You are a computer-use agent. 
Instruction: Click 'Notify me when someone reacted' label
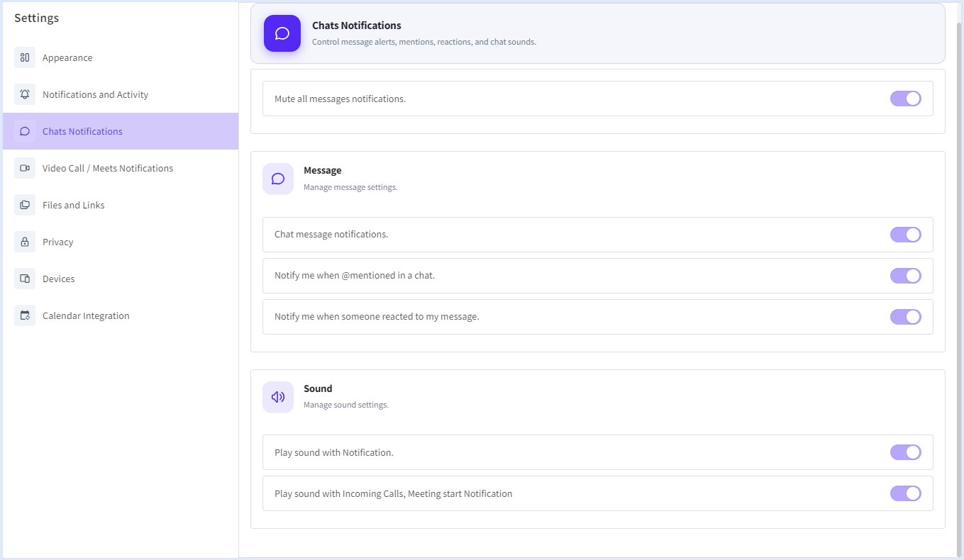pyautogui.click(x=377, y=316)
